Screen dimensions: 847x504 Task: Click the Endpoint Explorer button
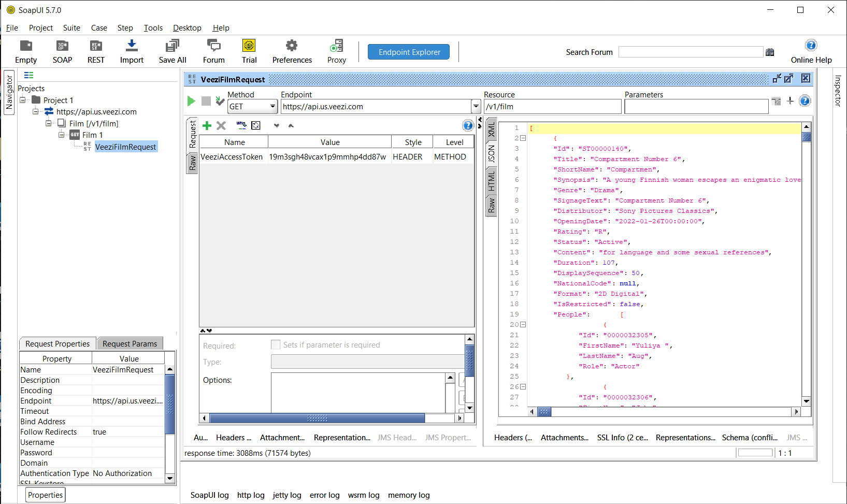pos(409,52)
